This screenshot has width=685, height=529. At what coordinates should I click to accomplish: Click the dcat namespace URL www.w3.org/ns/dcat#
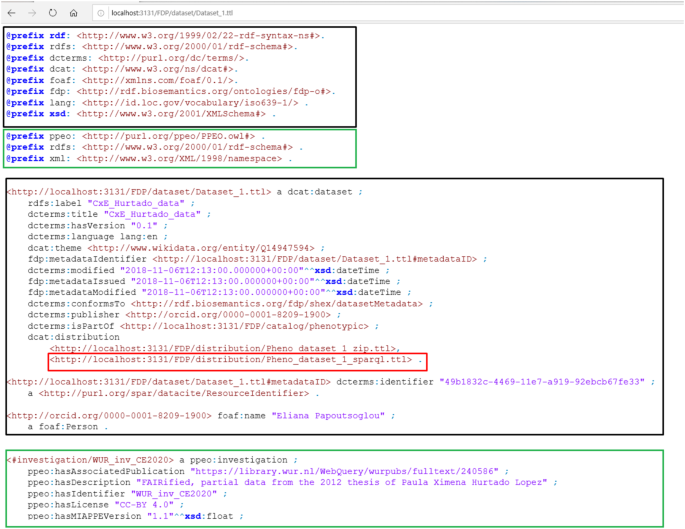158,69
